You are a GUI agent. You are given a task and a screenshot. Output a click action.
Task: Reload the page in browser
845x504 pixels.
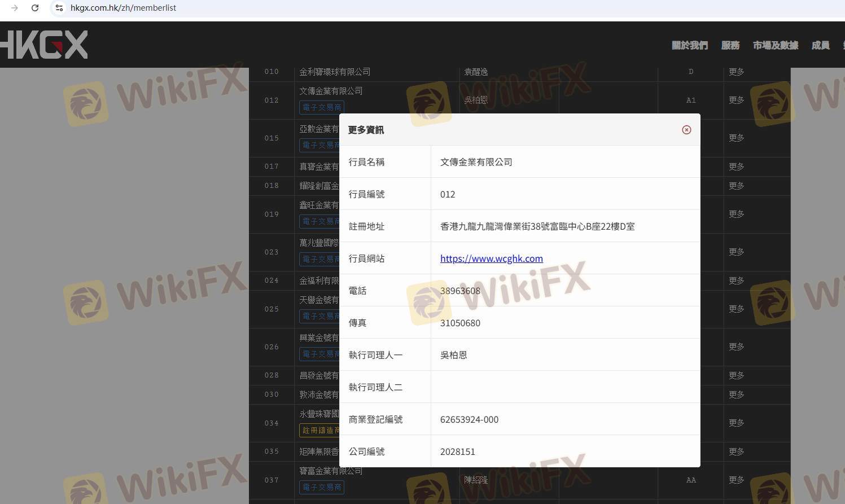point(35,8)
